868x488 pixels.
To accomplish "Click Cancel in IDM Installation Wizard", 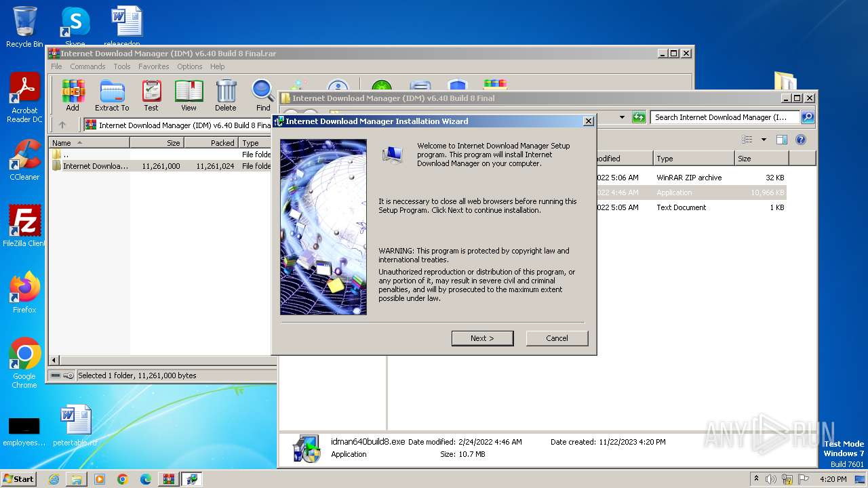I will tap(557, 338).
